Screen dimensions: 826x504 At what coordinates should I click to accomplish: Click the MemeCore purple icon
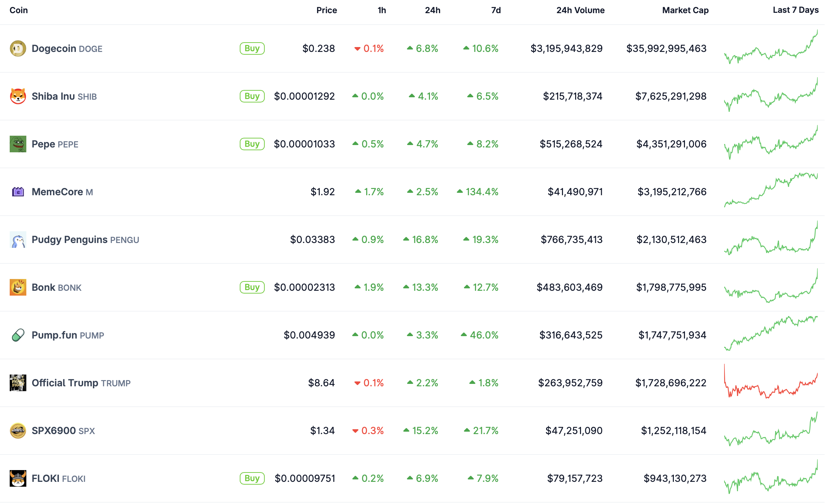[x=18, y=192]
